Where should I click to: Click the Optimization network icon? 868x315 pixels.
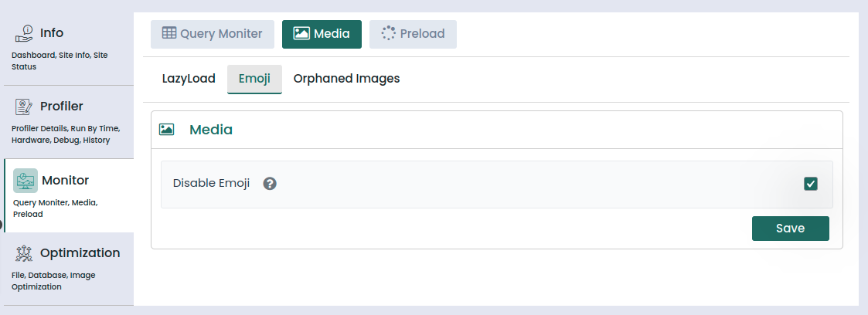[x=24, y=253]
